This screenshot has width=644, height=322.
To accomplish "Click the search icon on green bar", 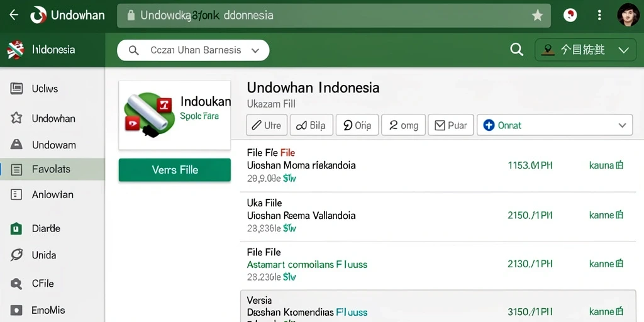I will (517, 50).
